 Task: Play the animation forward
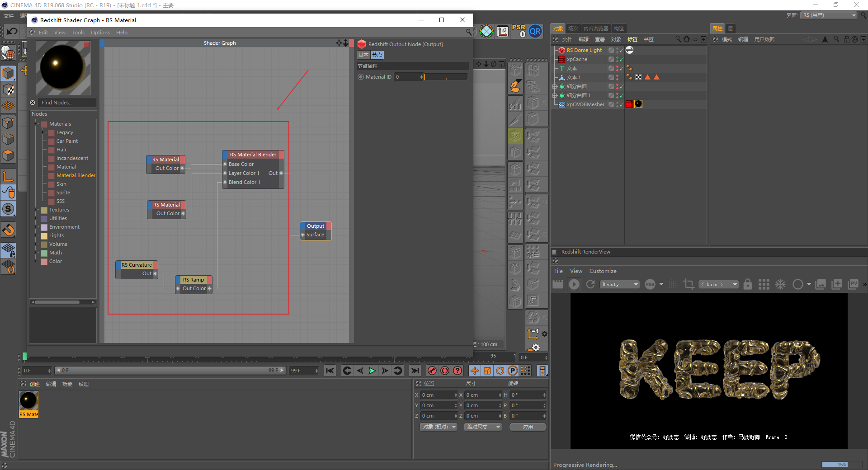pos(372,371)
